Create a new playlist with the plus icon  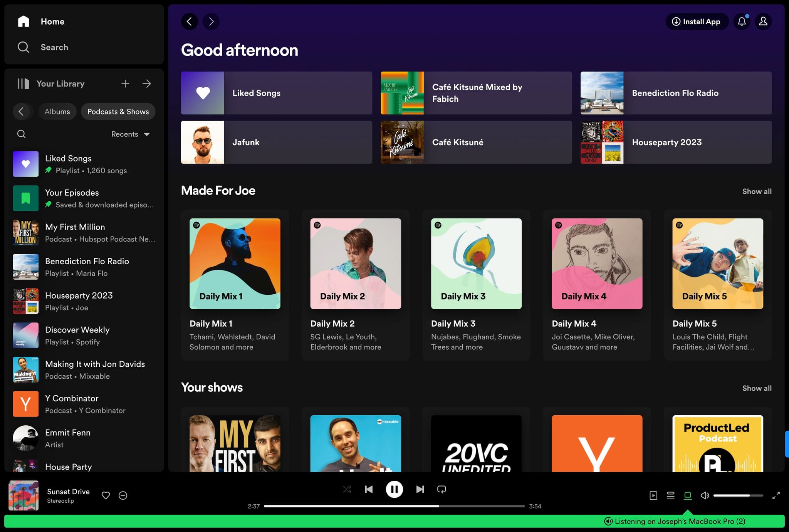point(125,83)
